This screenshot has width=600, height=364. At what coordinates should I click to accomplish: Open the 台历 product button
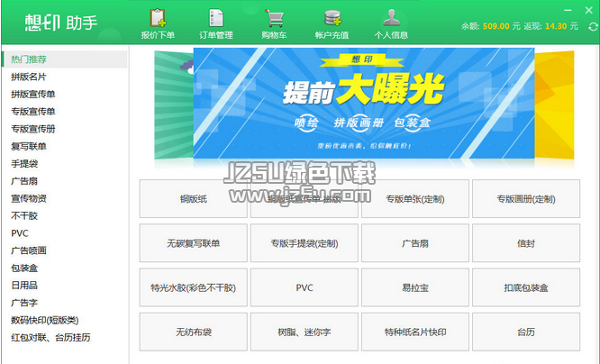526,332
